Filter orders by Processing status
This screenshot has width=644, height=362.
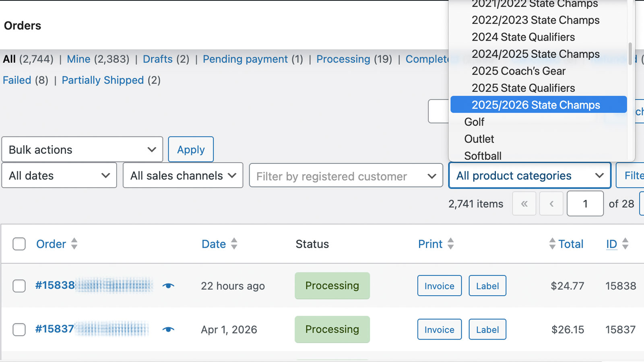tap(343, 59)
